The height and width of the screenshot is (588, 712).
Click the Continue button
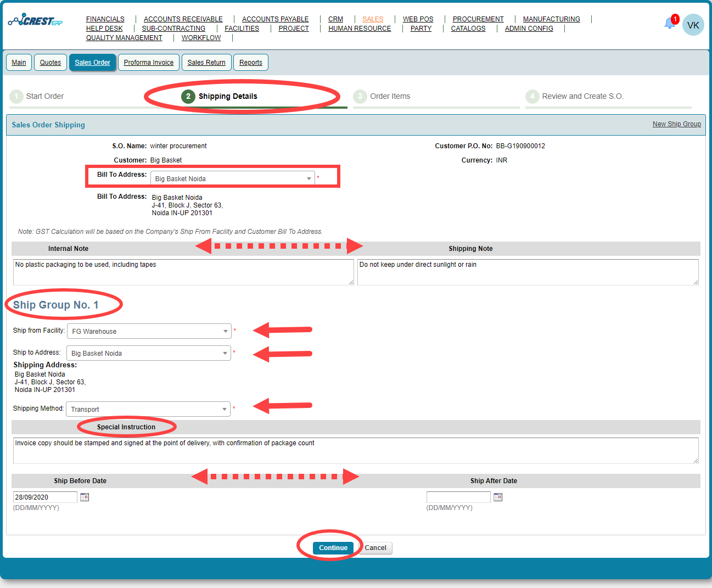point(332,547)
